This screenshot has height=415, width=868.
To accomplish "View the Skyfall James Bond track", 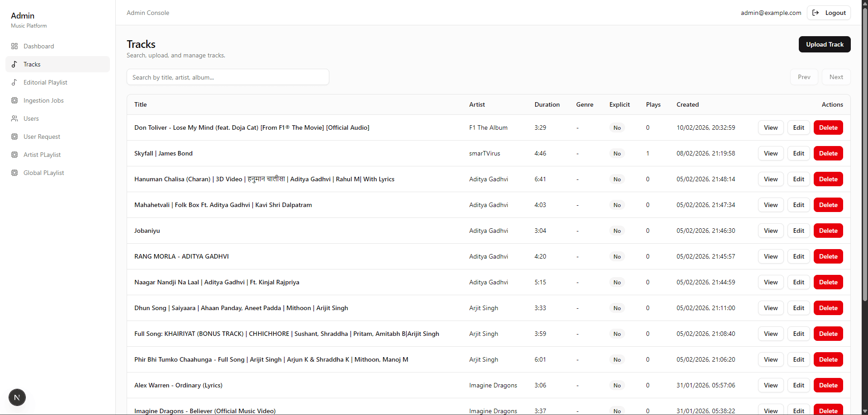I will (x=771, y=153).
